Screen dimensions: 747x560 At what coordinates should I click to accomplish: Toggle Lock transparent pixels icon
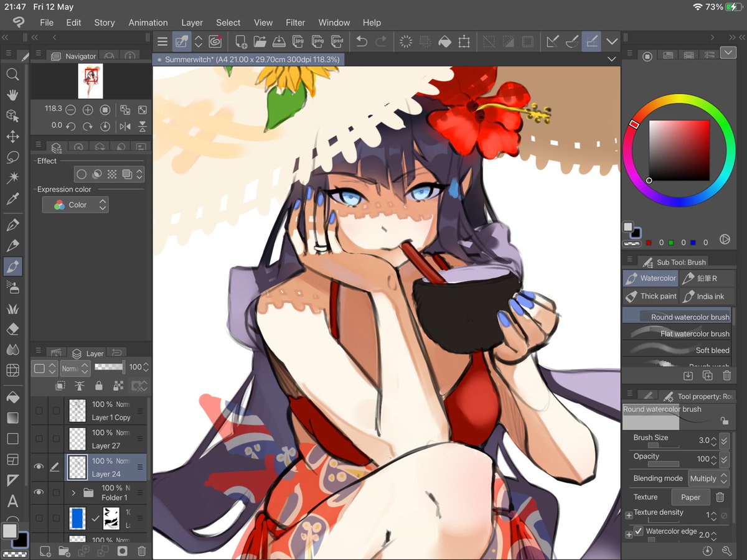point(117,386)
